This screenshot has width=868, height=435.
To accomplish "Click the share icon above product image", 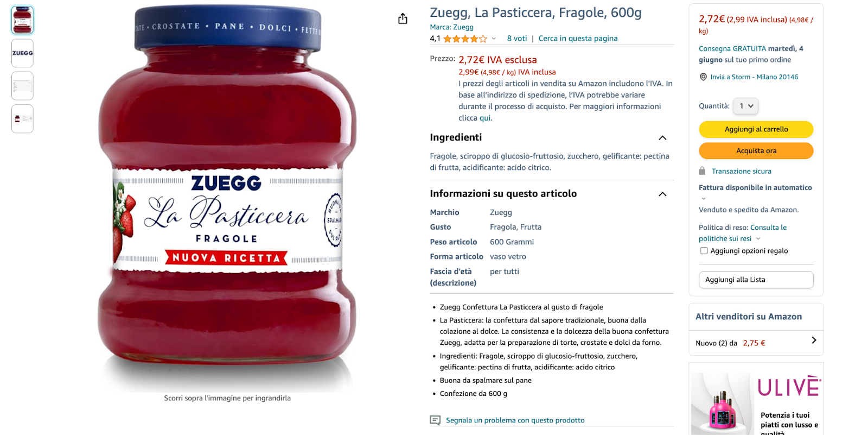I will [403, 19].
